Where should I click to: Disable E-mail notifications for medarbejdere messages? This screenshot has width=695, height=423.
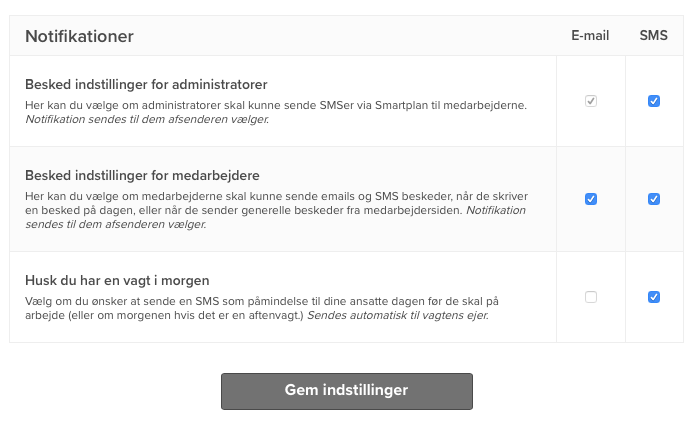click(591, 199)
